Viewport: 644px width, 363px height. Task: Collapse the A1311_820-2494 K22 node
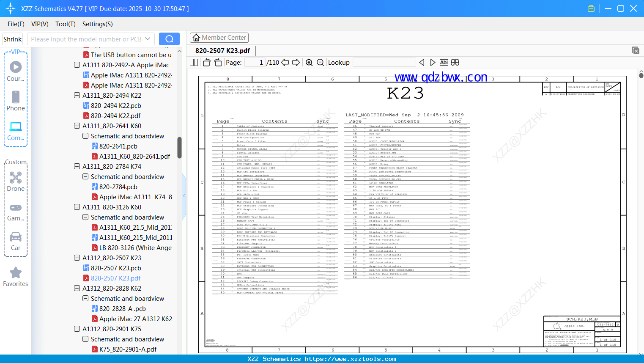coord(77,96)
